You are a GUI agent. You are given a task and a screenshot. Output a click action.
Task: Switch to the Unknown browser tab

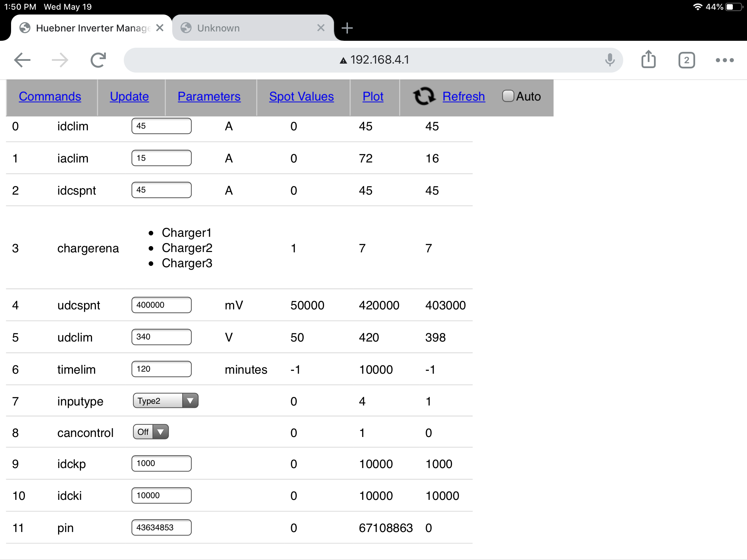tap(242, 28)
